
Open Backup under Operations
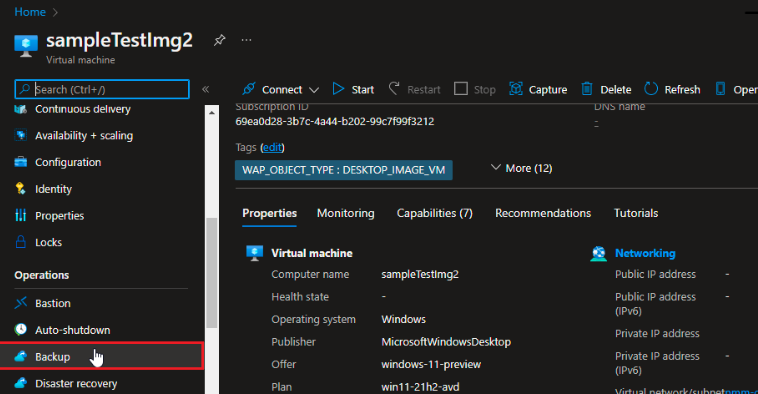tap(102, 357)
